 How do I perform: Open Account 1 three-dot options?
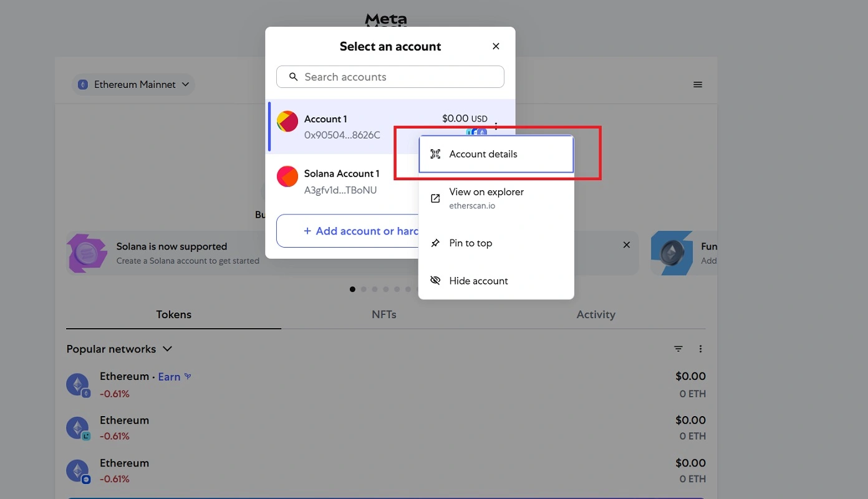496,127
